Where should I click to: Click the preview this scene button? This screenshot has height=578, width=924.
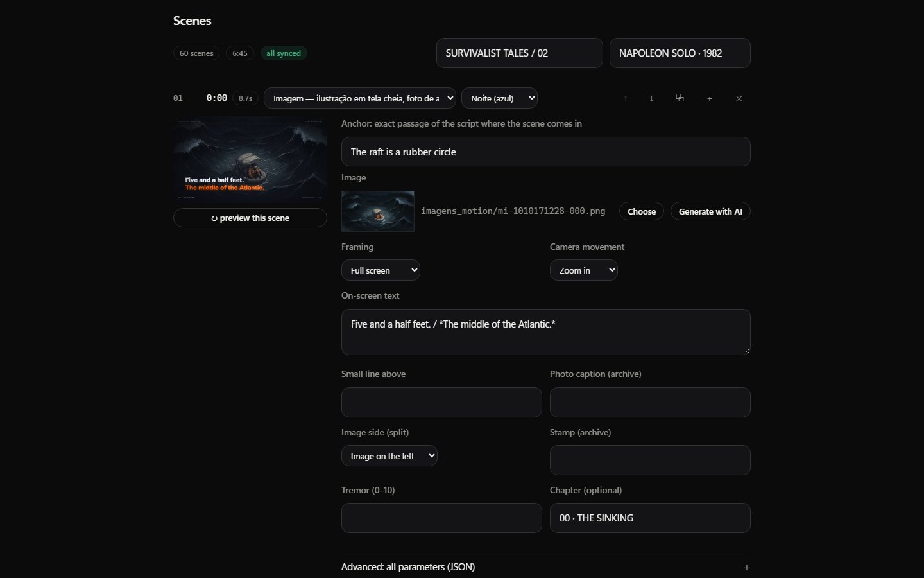click(x=250, y=218)
